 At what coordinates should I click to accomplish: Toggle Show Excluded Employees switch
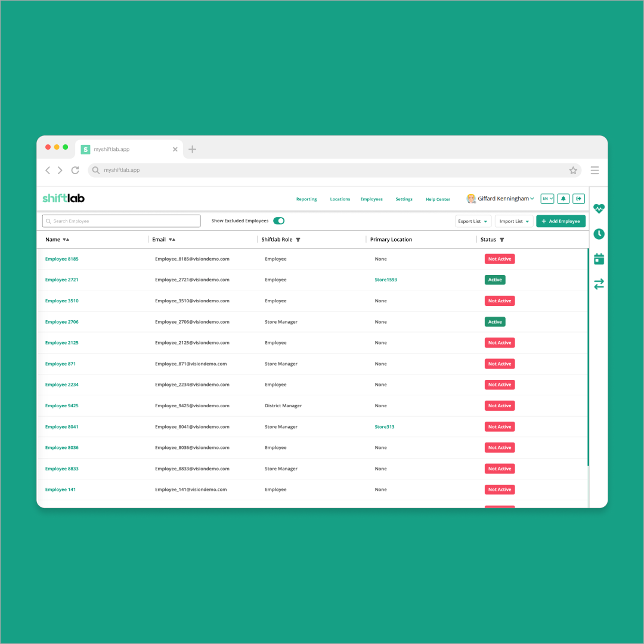[x=278, y=221]
